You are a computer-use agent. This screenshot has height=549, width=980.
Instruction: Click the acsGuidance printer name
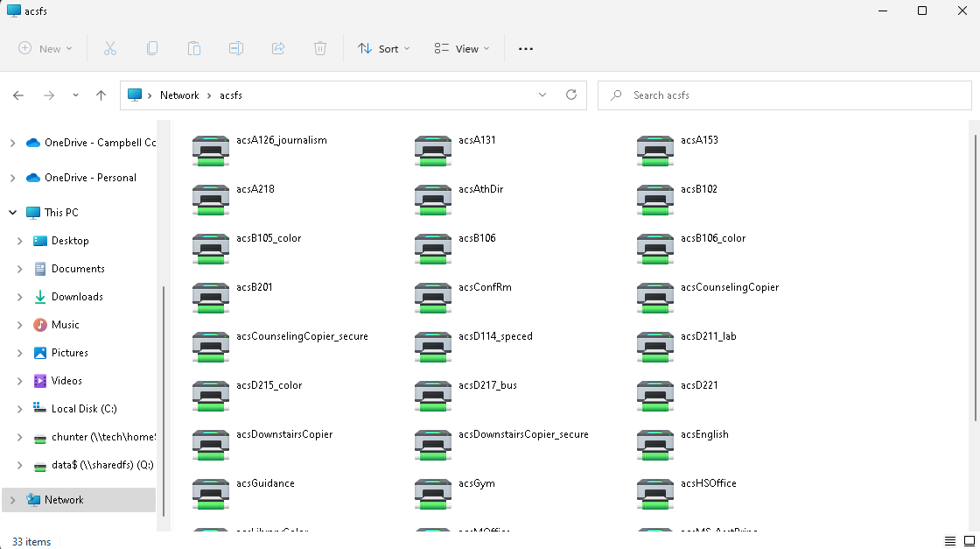pos(265,483)
